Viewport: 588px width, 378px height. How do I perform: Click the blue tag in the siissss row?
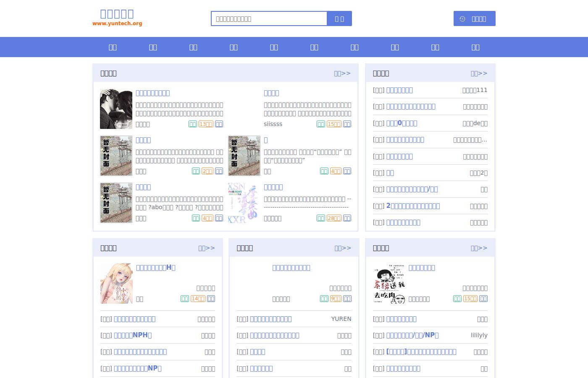(x=347, y=124)
